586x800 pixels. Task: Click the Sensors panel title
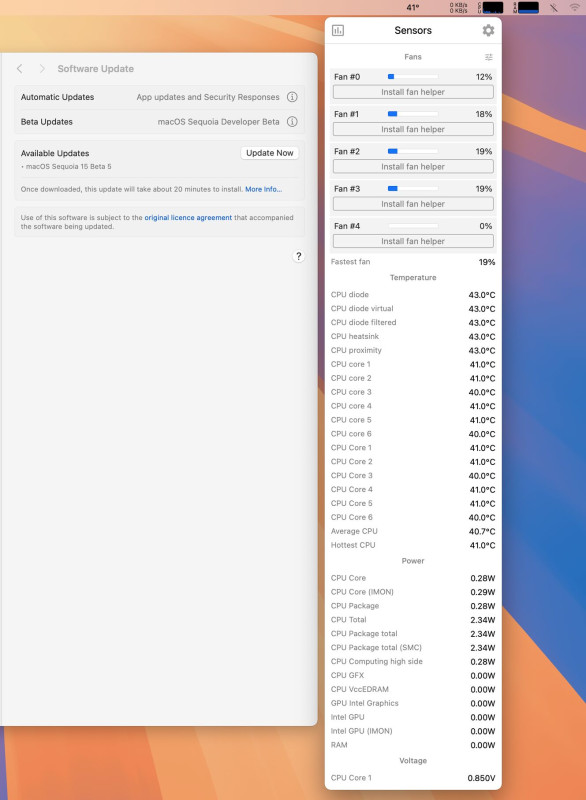click(x=413, y=31)
